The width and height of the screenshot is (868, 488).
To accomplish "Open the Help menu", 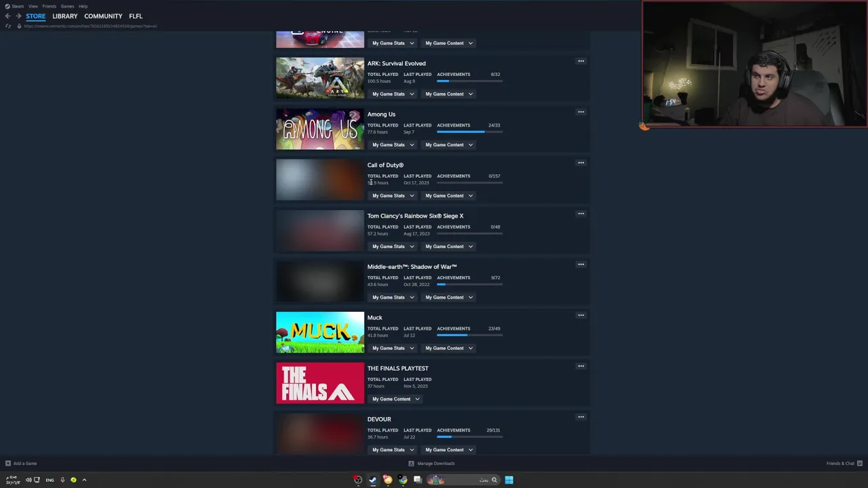I will coord(83,6).
